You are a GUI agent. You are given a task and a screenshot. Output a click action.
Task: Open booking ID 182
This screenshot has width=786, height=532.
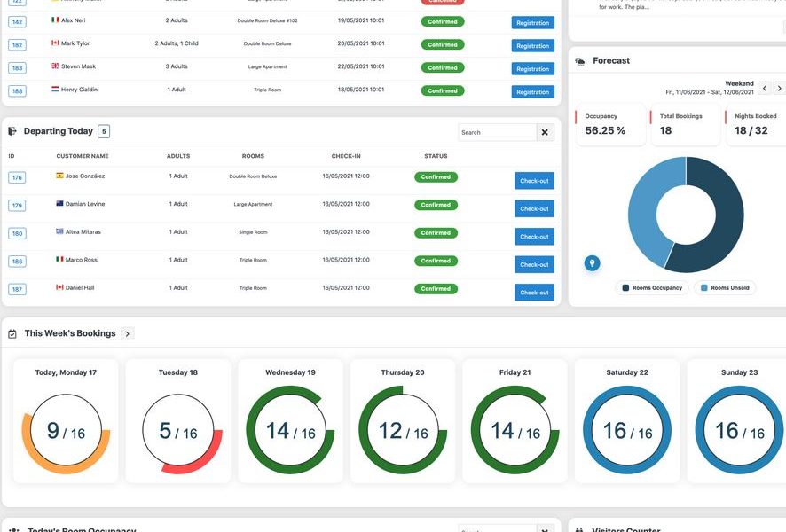coord(17,45)
